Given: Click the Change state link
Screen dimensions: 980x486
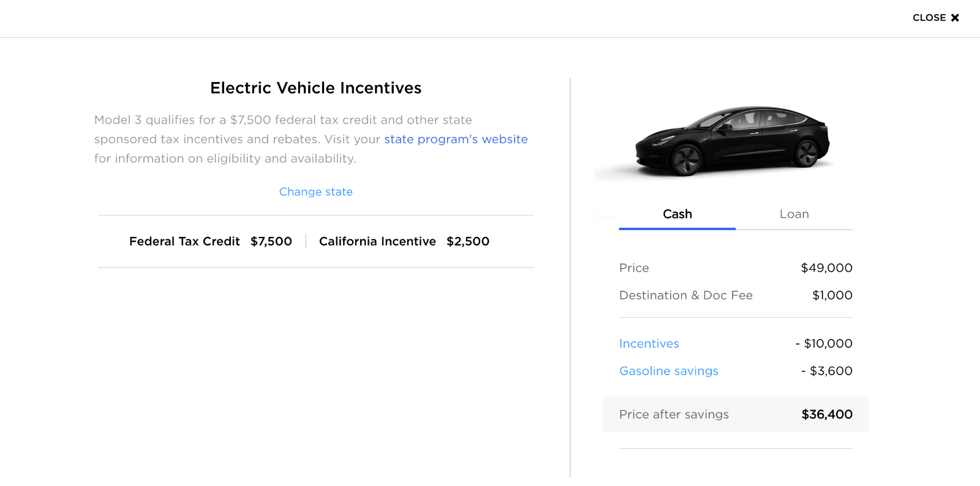Looking at the screenshot, I should click(x=316, y=192).
